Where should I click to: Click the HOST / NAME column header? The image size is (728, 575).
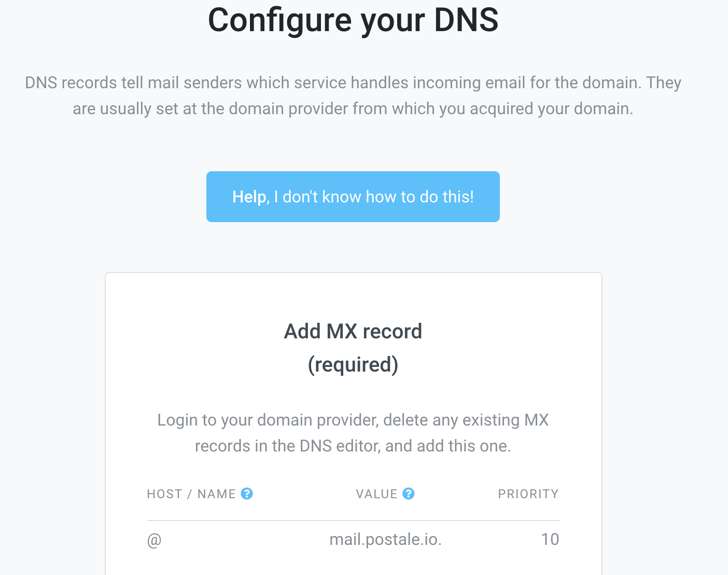tap(191, 494)
